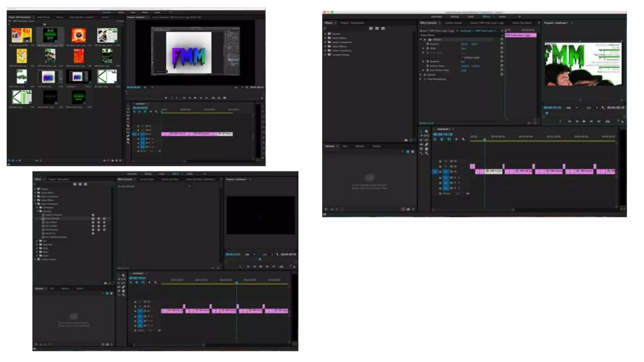
Task: Expand the Time Remapping effect
Action: (421, 79)
